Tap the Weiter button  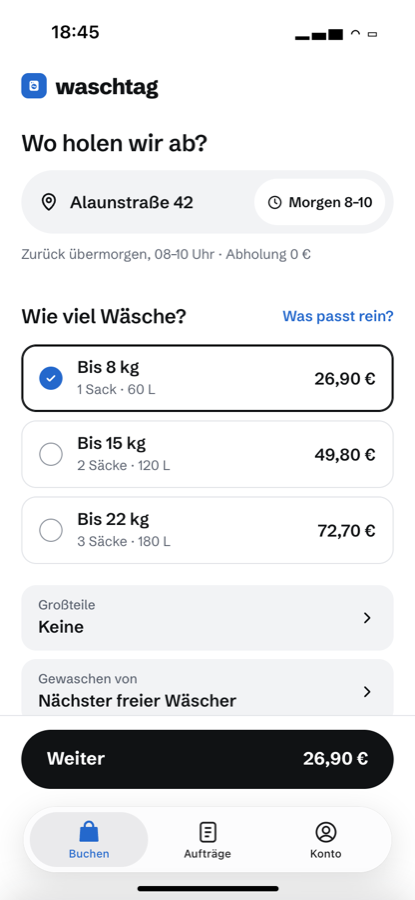(x=207, y=759)
